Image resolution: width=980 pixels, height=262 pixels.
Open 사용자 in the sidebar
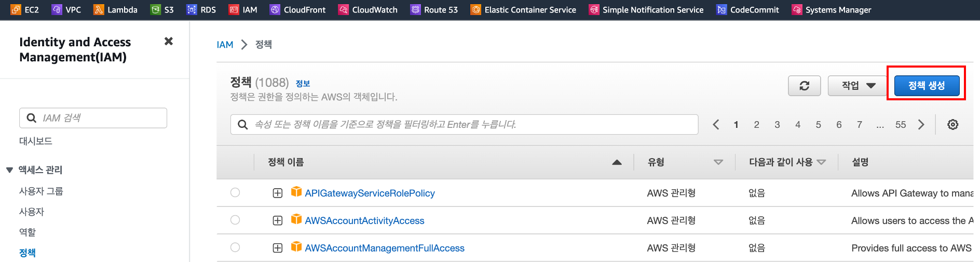point(32,212)
